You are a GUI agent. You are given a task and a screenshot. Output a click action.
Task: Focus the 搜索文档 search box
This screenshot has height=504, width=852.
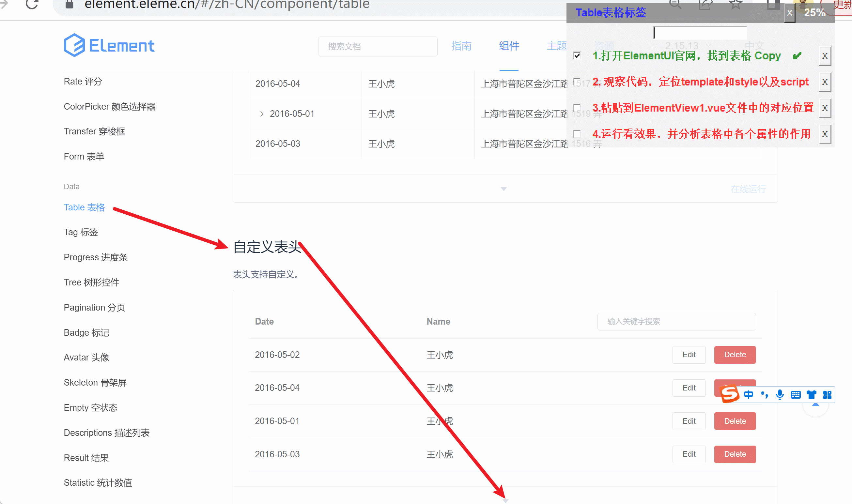pyautogui.click(x=378, y=46)
